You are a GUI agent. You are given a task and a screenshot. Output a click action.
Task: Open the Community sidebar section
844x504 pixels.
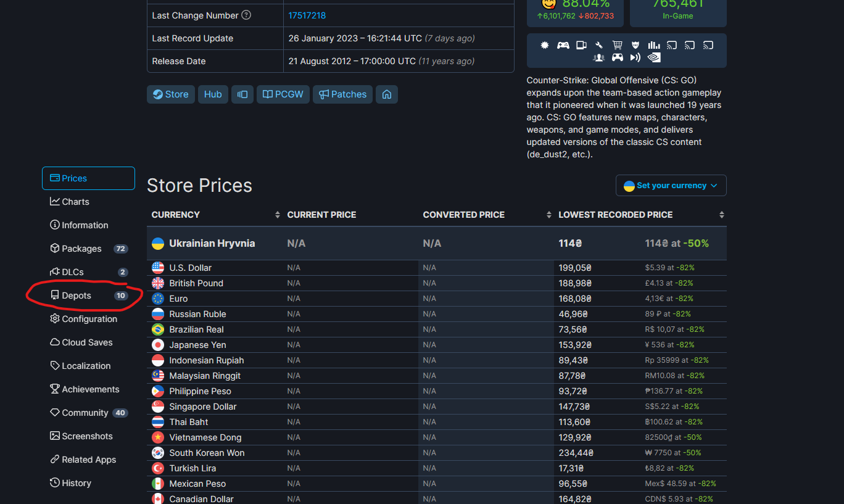click(88, 413)
